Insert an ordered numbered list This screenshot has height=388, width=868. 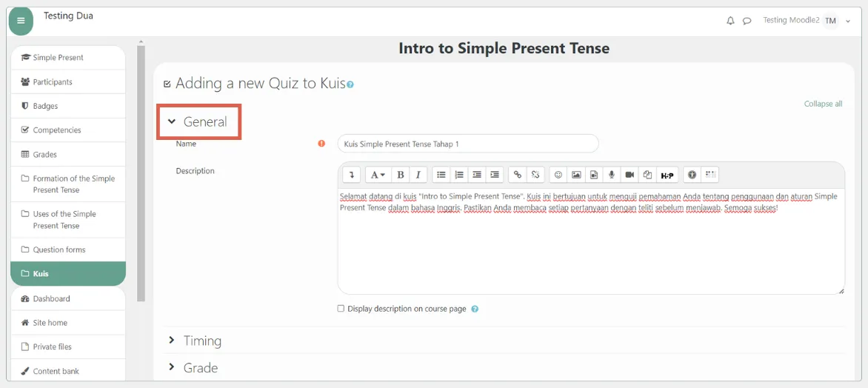[459, 175]
